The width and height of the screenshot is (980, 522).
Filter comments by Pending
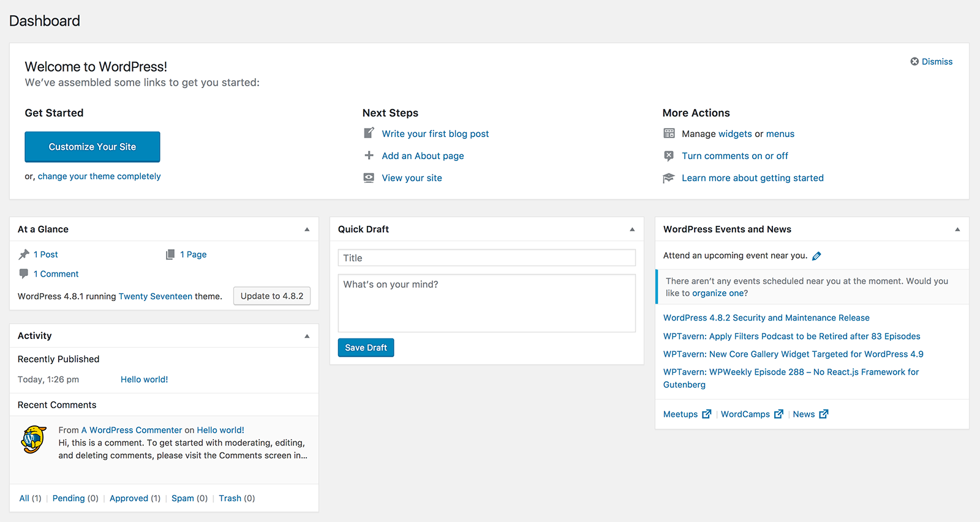[69, 498]
